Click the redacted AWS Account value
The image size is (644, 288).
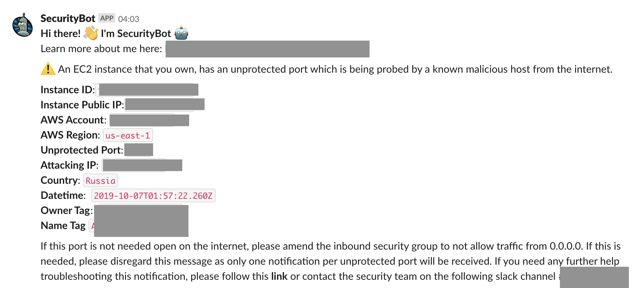149,120
